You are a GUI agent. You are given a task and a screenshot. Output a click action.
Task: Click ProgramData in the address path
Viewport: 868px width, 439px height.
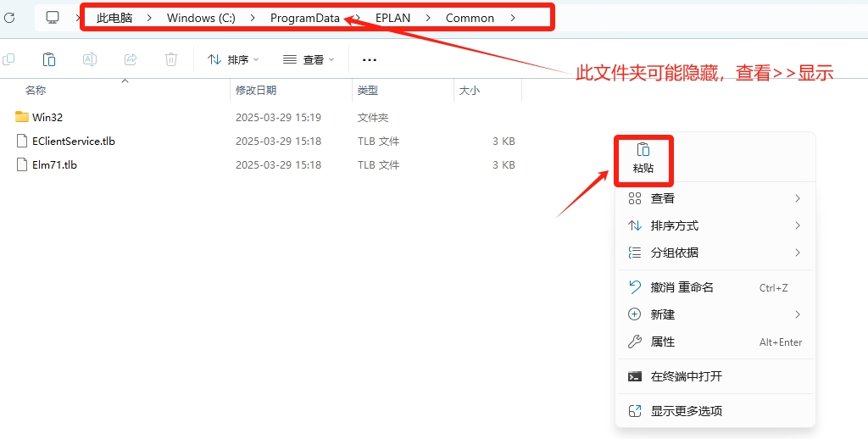[x=304, y=18]
